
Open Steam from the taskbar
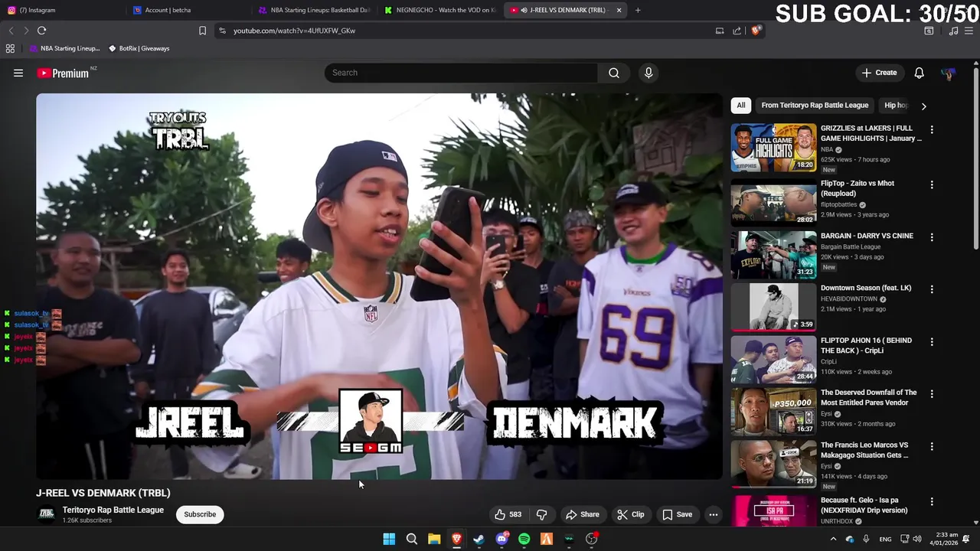(x=479, y=539)
